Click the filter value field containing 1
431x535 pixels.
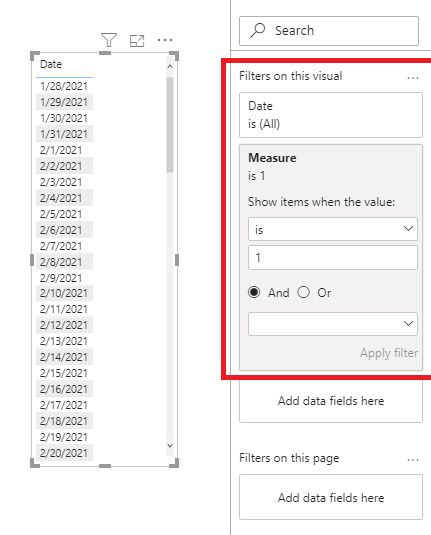point(333,258)
